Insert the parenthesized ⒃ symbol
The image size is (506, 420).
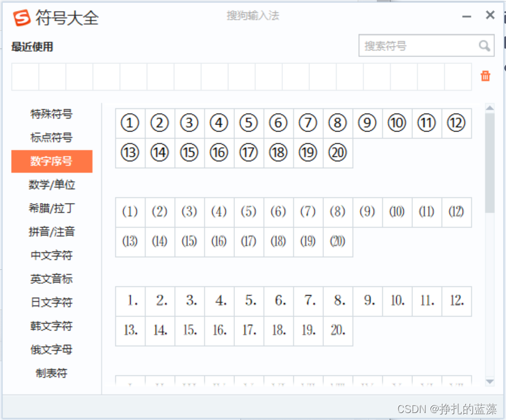pyautogui.click(x=219, y=242)
